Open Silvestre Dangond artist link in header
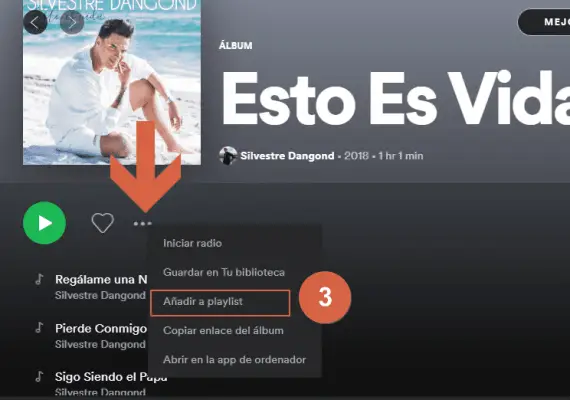 (287, 156)
